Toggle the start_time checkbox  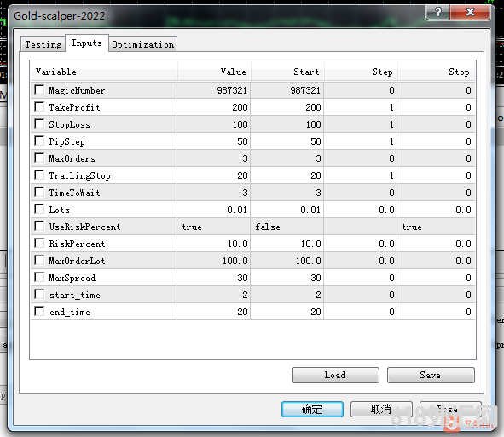click(39, 294)
